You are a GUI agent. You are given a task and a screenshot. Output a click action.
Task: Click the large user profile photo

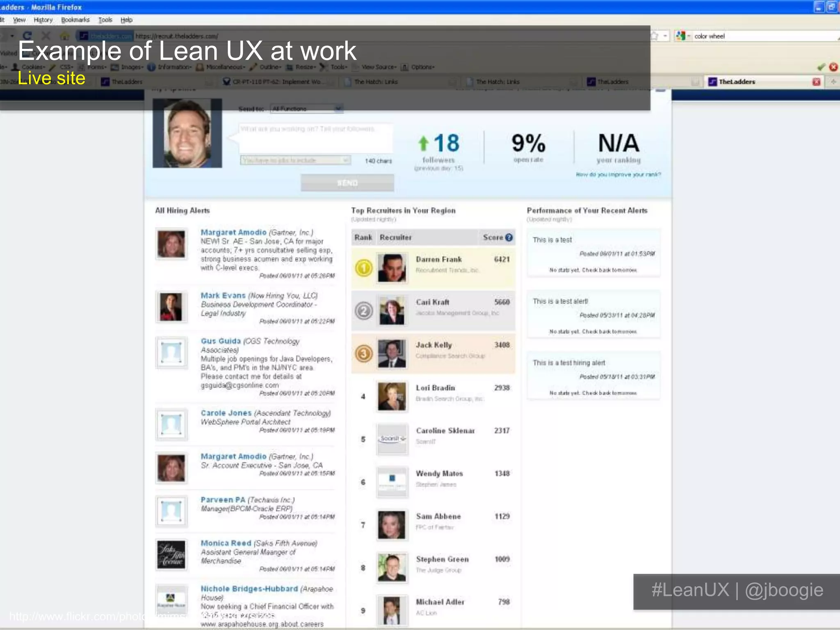click(x=187, y=133)
